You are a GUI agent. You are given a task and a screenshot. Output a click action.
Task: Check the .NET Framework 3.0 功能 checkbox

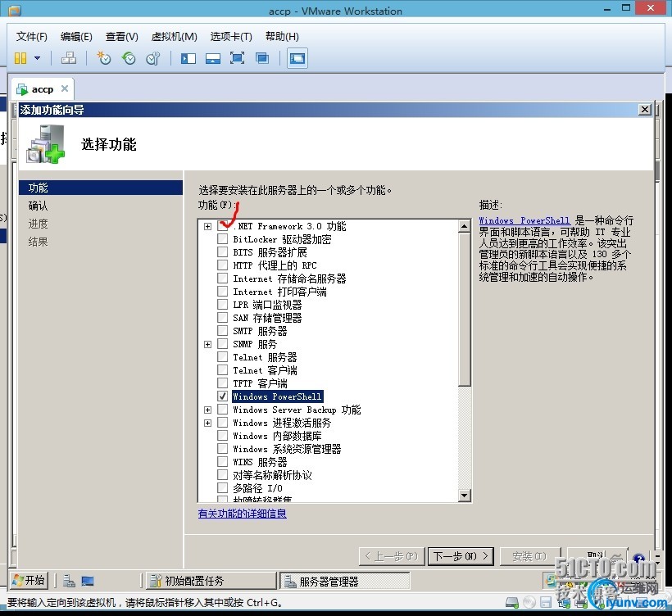click(x=222, y=226)
